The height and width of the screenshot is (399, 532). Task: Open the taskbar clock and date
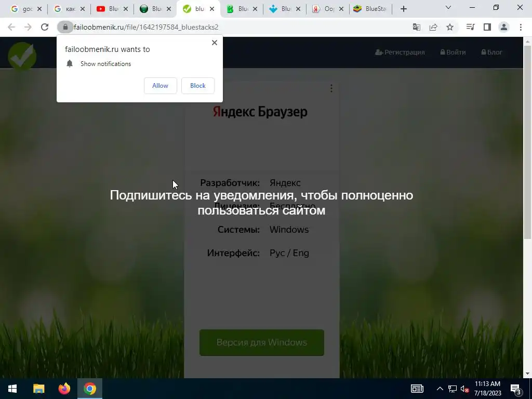tap(487, 389)
